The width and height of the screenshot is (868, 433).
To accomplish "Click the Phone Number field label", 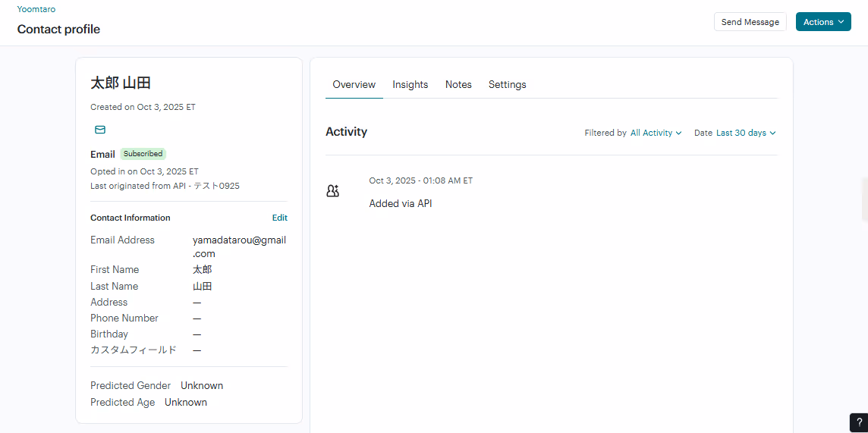I will (124, 318).
